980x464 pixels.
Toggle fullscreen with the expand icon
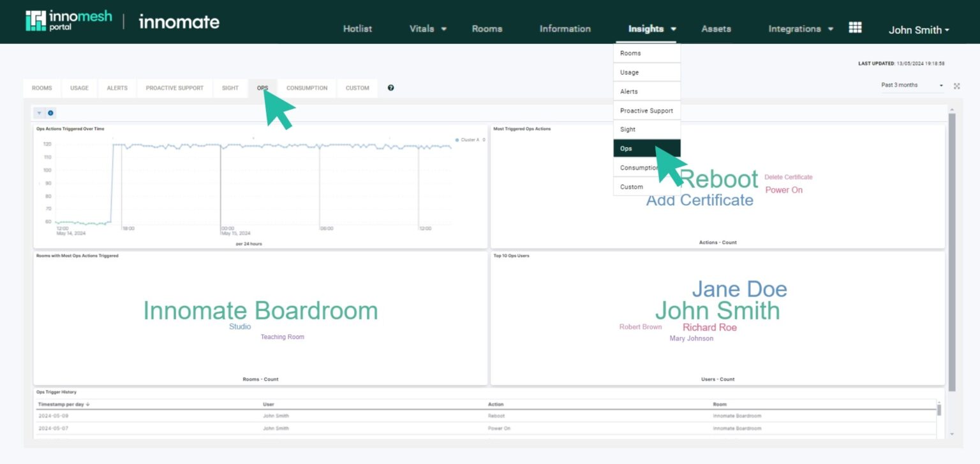(956, 86)
